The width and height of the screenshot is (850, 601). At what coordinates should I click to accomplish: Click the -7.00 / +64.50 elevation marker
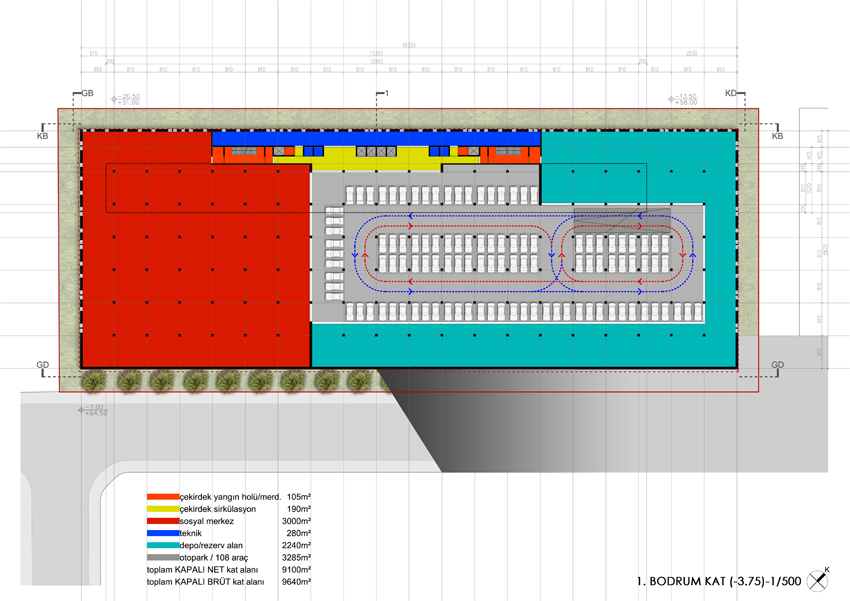click(x=93, y=409)
